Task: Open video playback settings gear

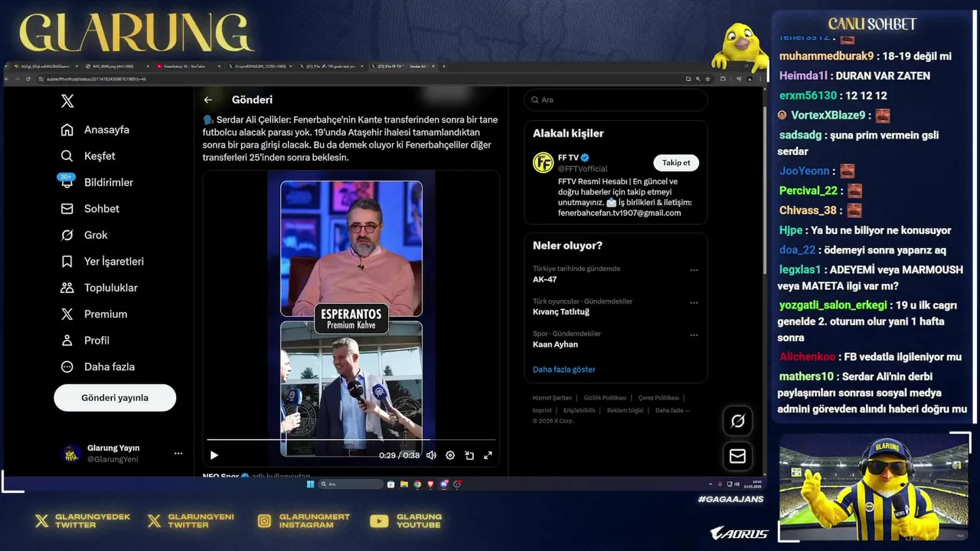Action: pyautogui.click(x=450, y=455)
